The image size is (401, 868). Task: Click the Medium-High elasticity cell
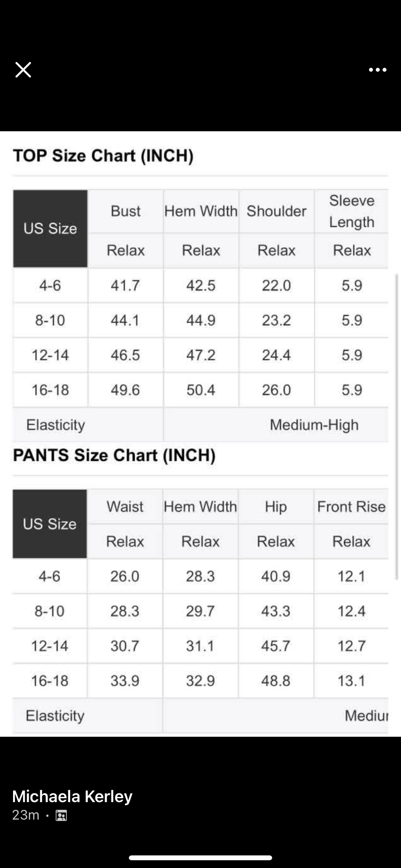pos(314,425)
